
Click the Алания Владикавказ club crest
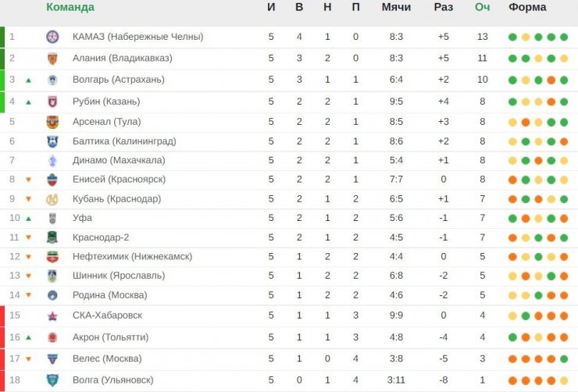(52, 59)
